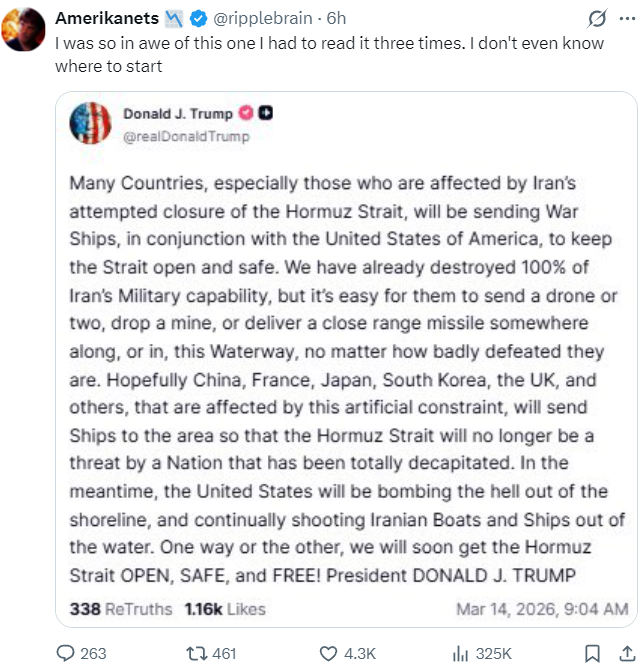This screenshot has width=644, height=667.
Task: Like the post with 4.3K likes
Action: 346,653
